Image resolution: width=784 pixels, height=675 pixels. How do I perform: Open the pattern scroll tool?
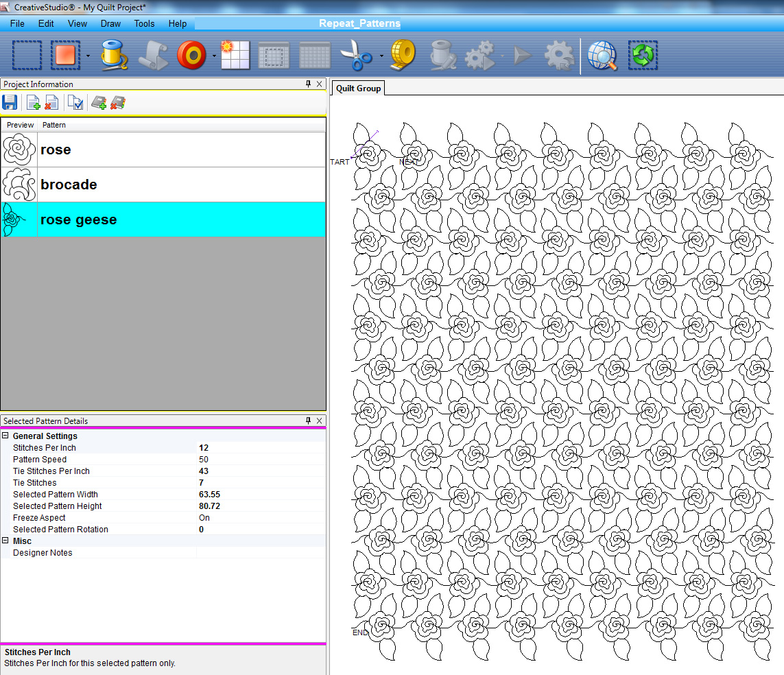click(153, 56)
